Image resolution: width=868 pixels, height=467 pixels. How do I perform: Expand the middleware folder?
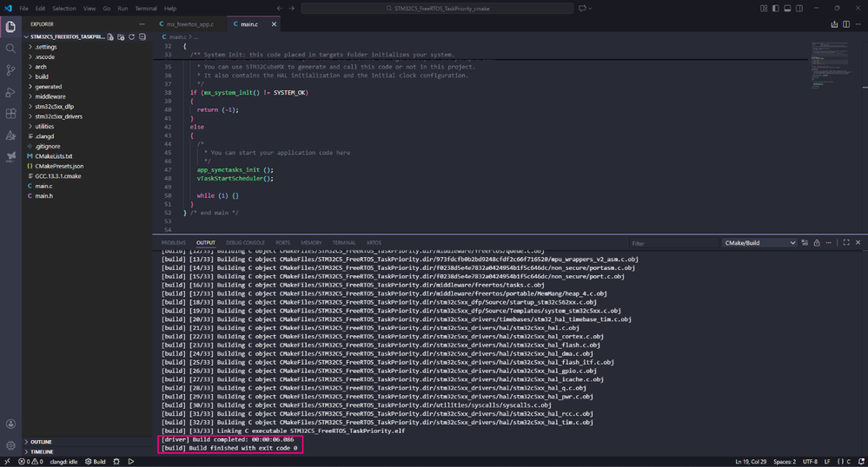pos(87,97)
